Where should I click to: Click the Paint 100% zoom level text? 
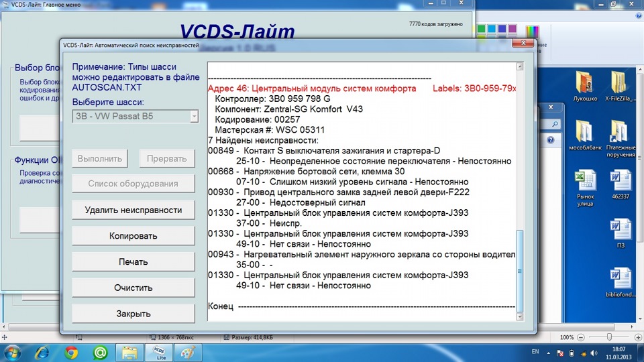pyautogui.click(x=567, y=337)
